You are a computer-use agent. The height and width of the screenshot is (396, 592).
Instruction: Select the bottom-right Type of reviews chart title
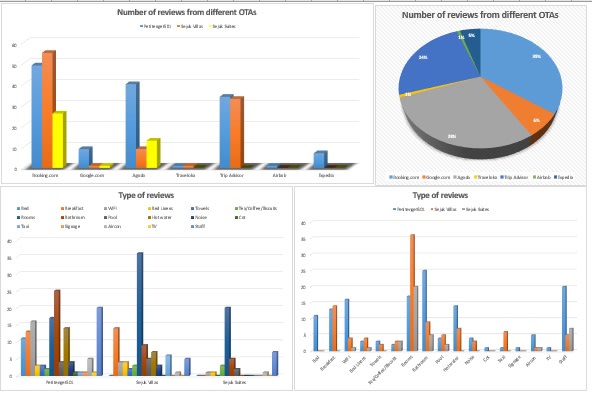point(440,195)
